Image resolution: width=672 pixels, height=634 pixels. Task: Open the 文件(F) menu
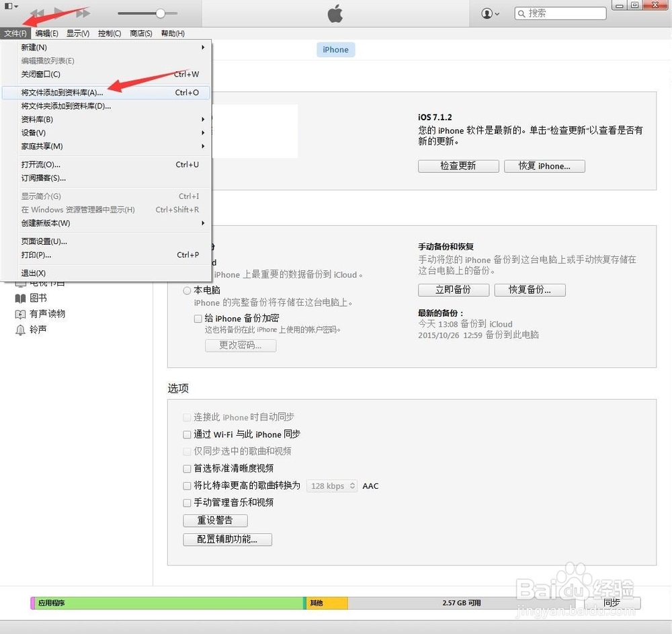(x=15, y=34)
